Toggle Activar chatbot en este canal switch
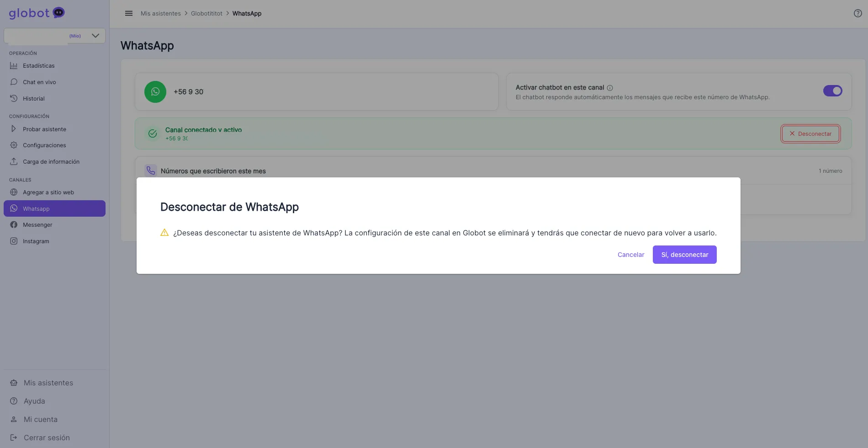Viewport: 868px width, 448px height. tap(832, 91)
